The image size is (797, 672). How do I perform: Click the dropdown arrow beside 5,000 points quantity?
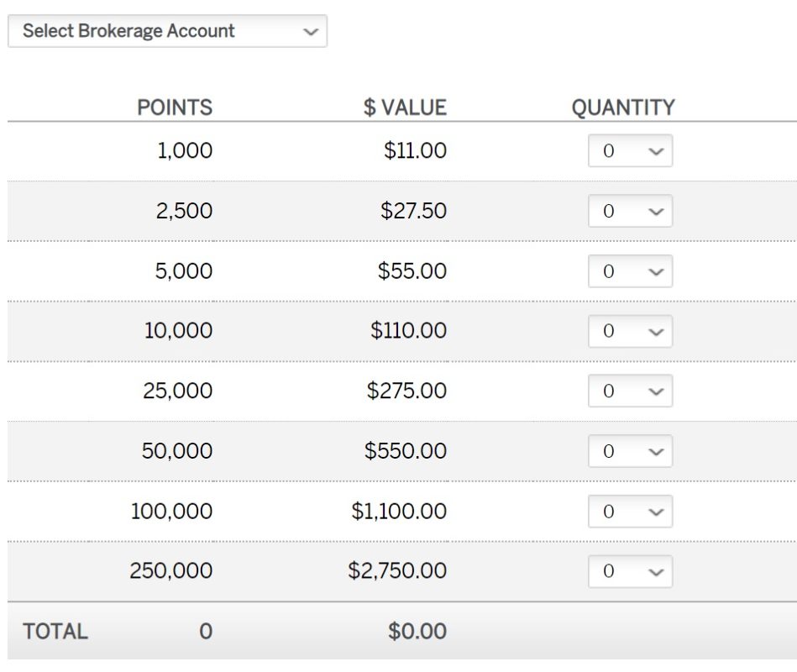(x=654, y=270)
